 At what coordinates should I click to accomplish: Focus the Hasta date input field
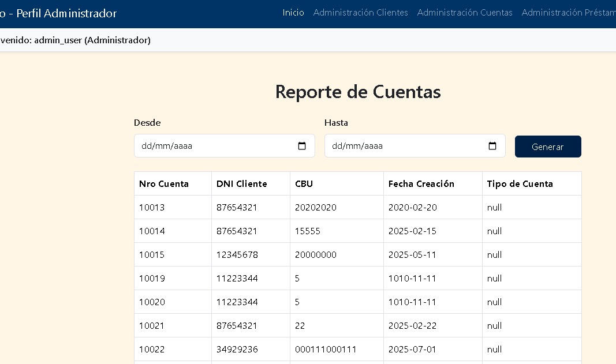point(404,146)
